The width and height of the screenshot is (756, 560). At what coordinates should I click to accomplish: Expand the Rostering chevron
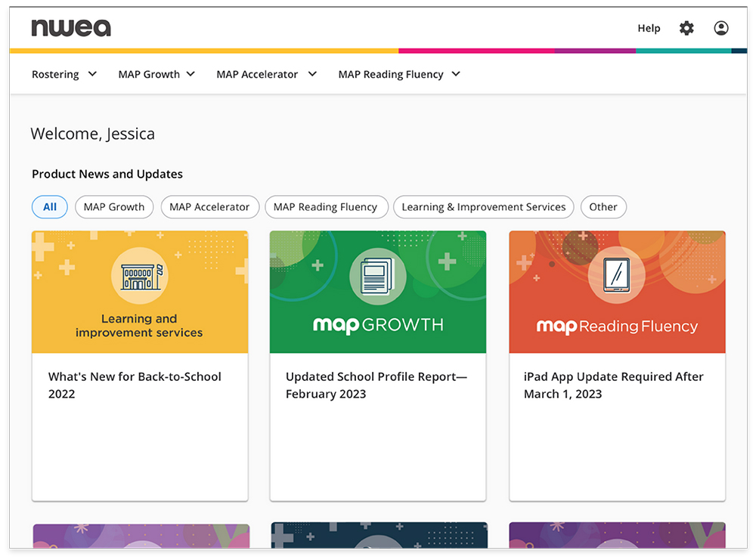click(92, 74)
